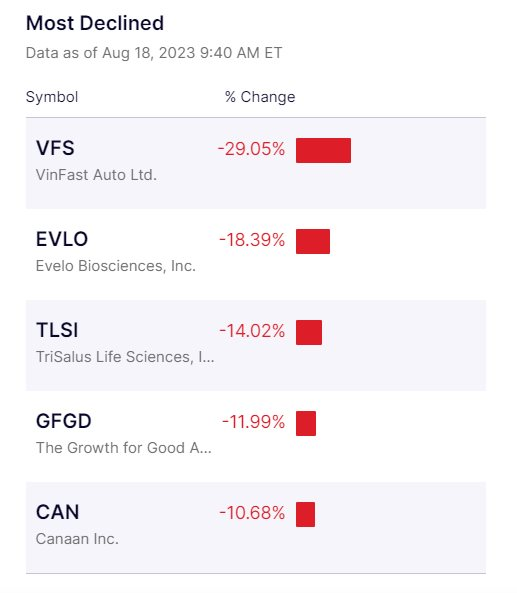Click the -29.05% change value

(x=251, y=149)
